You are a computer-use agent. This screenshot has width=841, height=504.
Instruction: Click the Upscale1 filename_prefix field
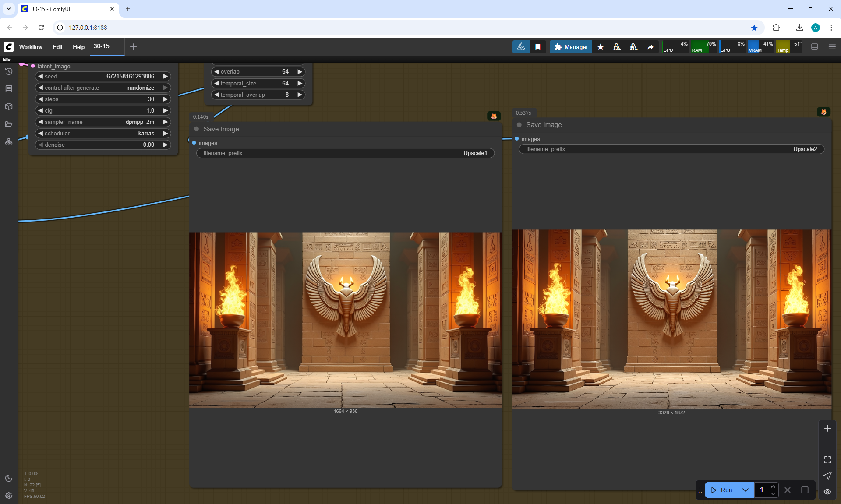pos(345,153)
